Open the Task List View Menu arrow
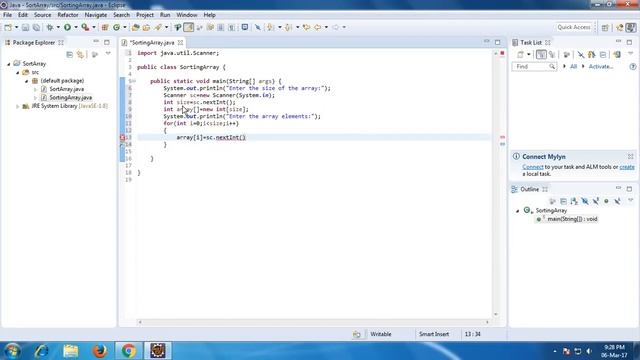 pyautogui.click(x=631, y=54)
